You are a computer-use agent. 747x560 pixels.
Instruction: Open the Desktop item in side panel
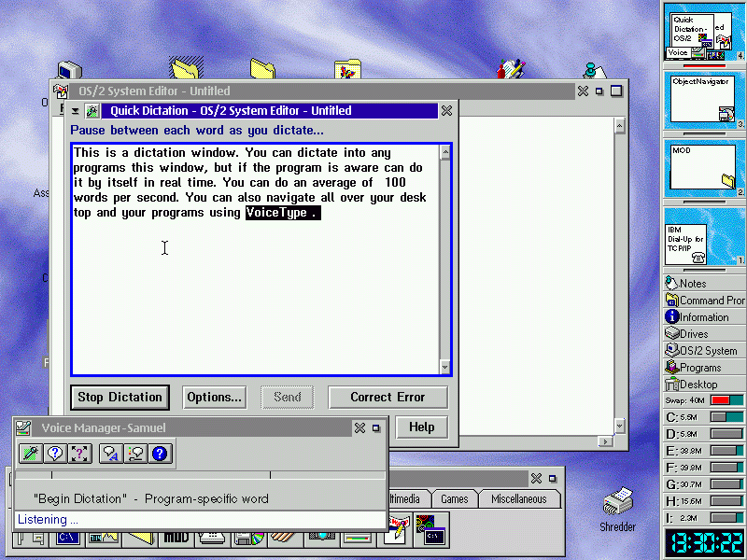click(x=704, y=385)
